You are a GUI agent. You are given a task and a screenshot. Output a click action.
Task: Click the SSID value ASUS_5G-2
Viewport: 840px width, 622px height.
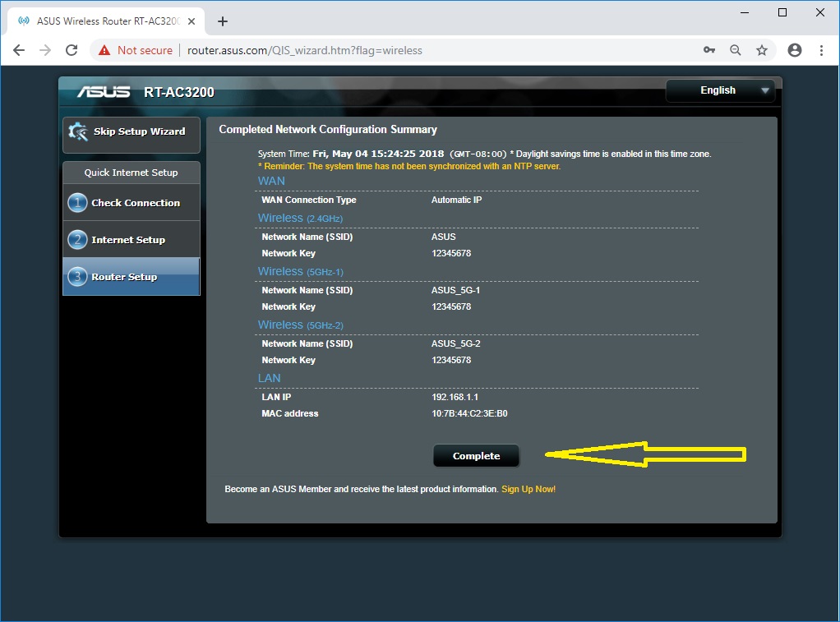(456, 344)
